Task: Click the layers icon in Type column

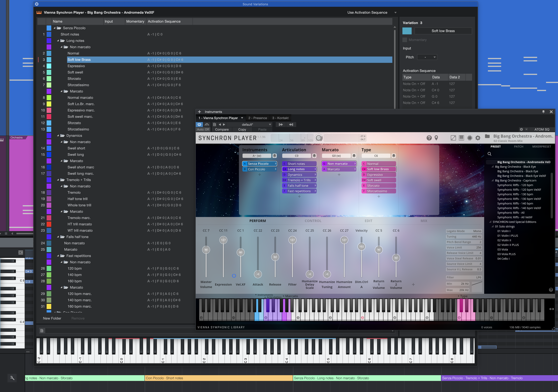Action: [394, 156]
